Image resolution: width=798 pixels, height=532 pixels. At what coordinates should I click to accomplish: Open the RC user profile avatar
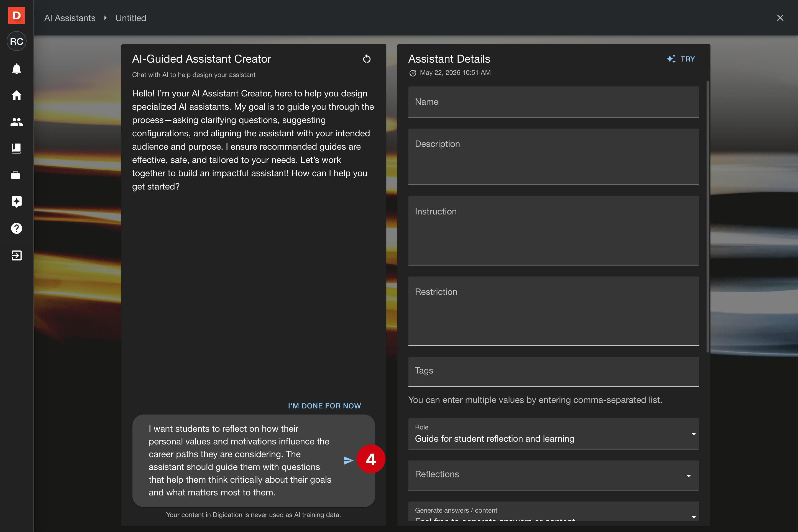point(16,41)
